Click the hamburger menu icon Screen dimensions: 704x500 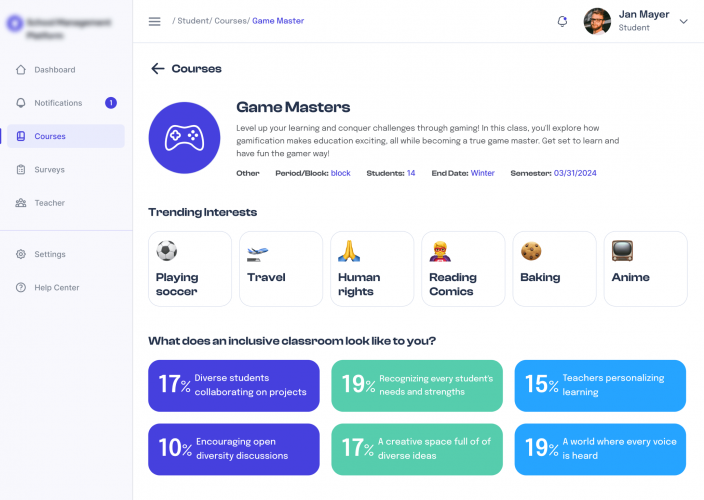(x=154, y=21)
